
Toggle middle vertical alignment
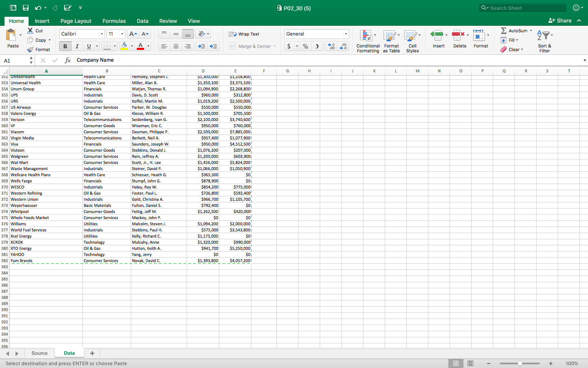tap(176, 34)
